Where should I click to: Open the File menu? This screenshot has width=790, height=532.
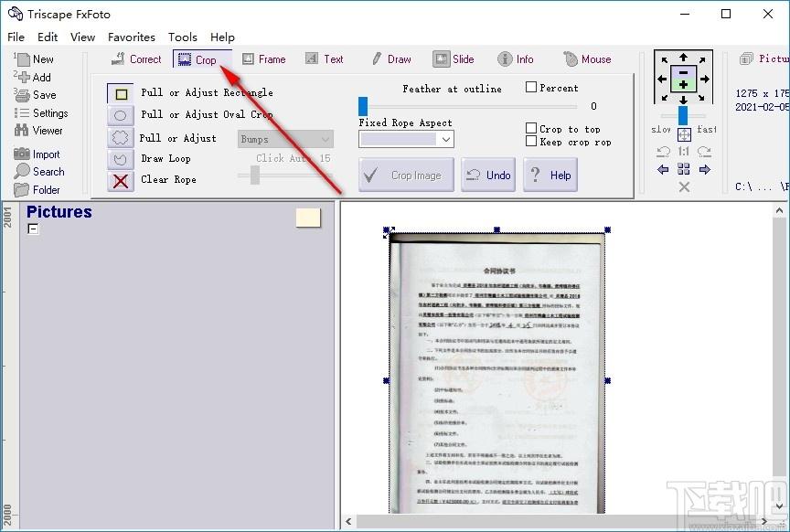16,37
